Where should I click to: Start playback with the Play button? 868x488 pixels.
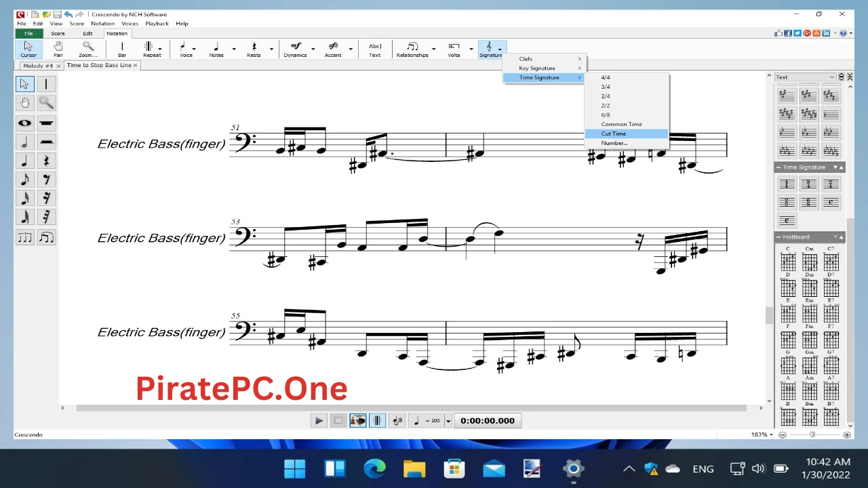(x=319, y=420)
